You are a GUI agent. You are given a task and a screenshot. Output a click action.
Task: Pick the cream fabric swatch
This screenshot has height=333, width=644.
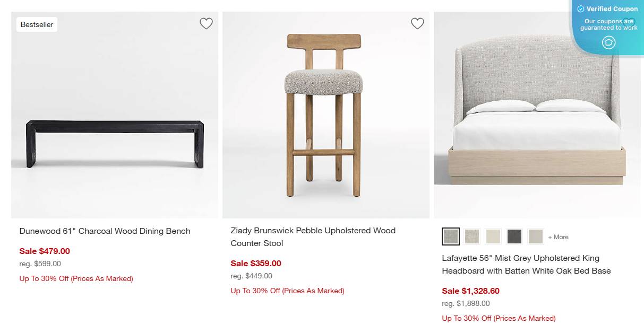coord(493,236)
